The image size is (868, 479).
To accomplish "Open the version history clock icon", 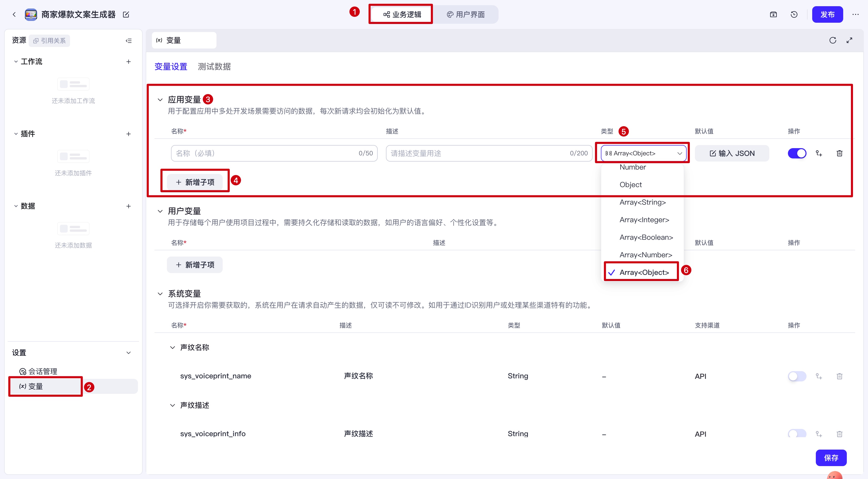I will (794, 14).
